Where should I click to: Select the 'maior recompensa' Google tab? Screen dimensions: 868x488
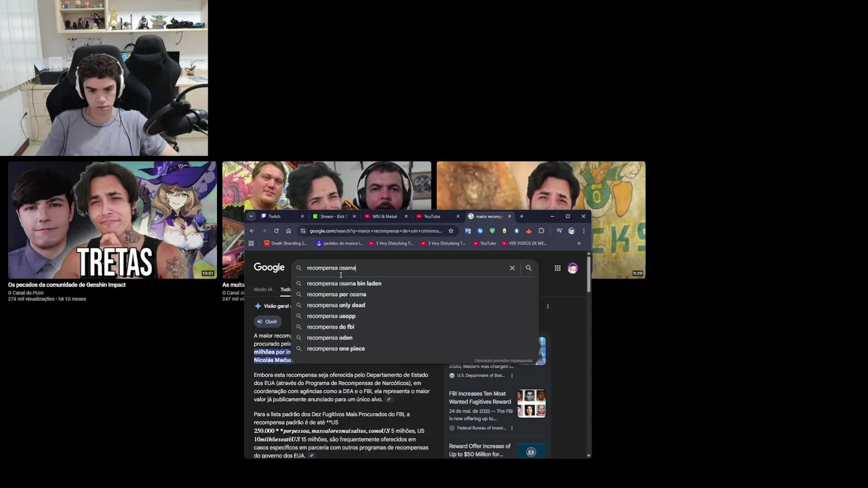[488, 216]
